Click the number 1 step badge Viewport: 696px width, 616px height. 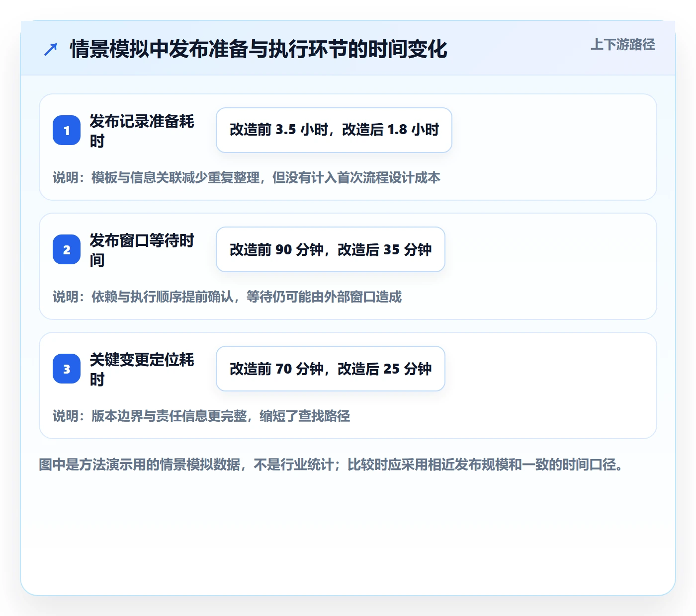tap(67, 130)
